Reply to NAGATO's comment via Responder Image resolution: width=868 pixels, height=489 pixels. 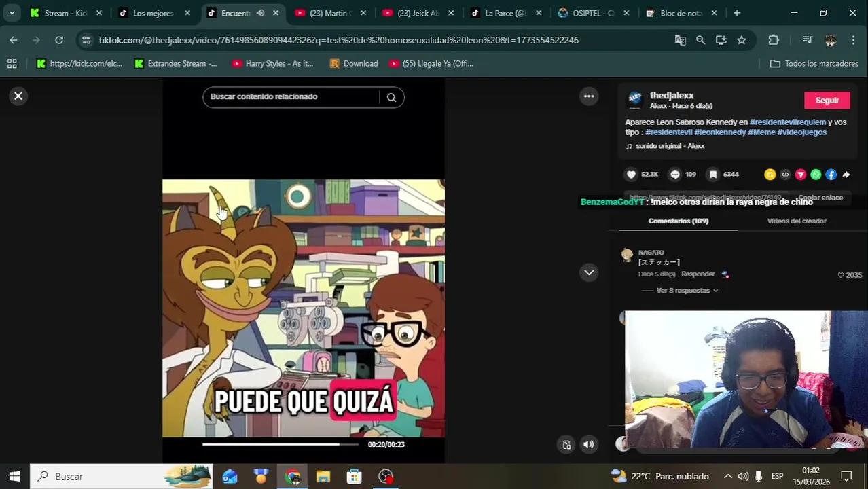click(698, 274)
